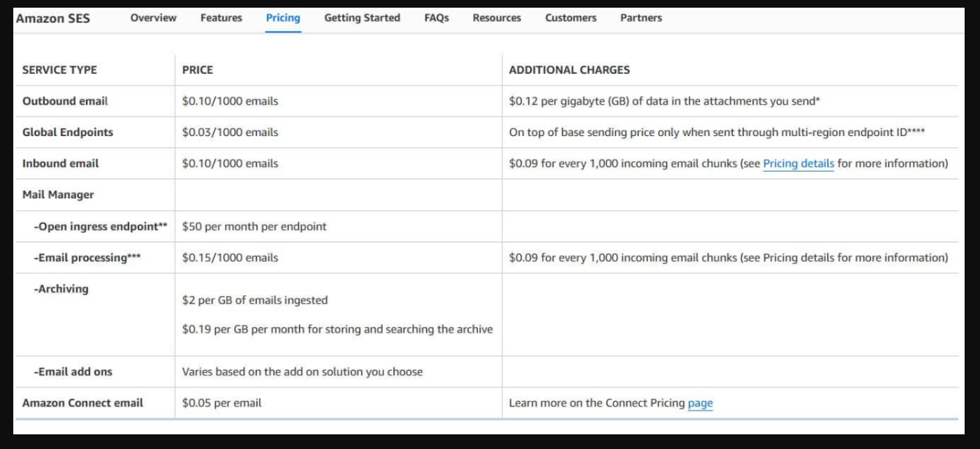Follow the Pricing details link in the Inbound email row

[798, 163]
